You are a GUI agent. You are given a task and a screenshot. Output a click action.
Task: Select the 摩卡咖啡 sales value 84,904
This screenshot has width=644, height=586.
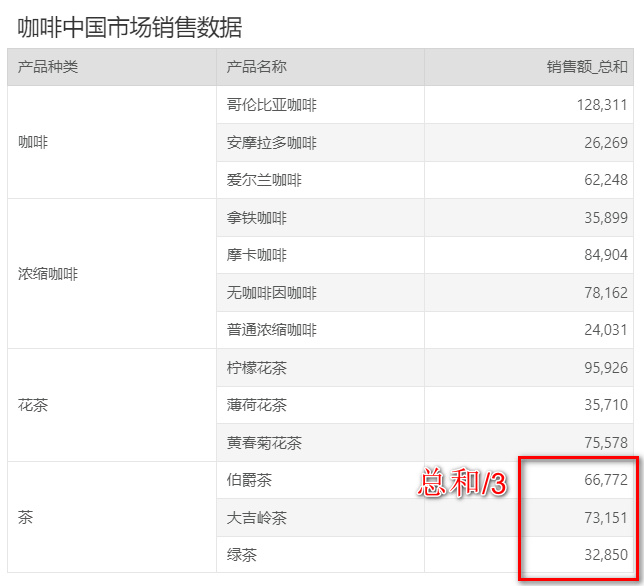(606, 256)
